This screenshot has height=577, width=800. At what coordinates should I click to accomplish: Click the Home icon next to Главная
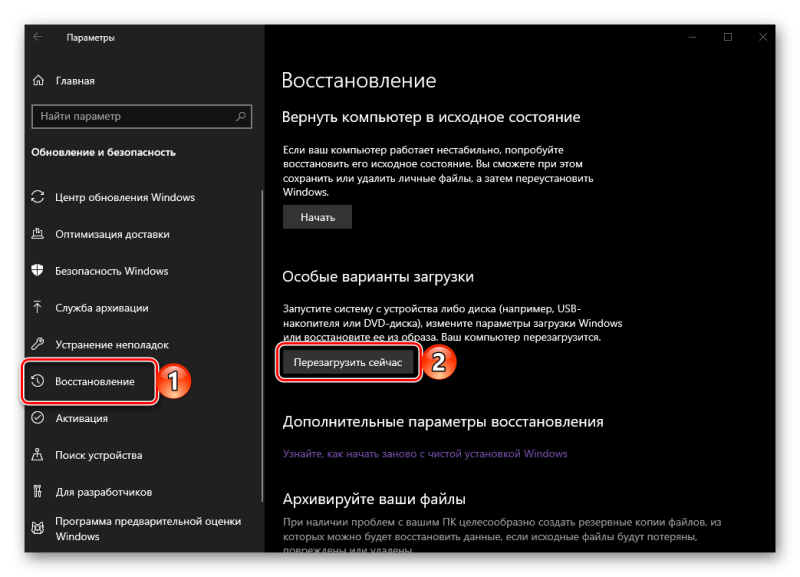38,81
